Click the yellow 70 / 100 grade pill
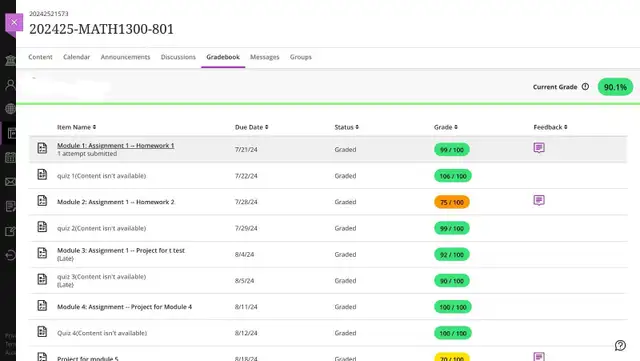 pos(452,357)
